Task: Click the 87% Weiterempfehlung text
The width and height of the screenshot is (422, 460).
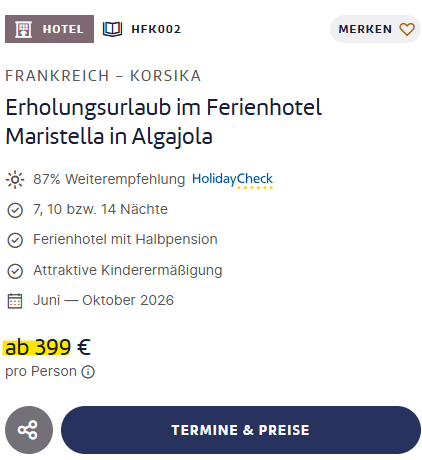Action: pyautogui.click(x=109, y=179)
